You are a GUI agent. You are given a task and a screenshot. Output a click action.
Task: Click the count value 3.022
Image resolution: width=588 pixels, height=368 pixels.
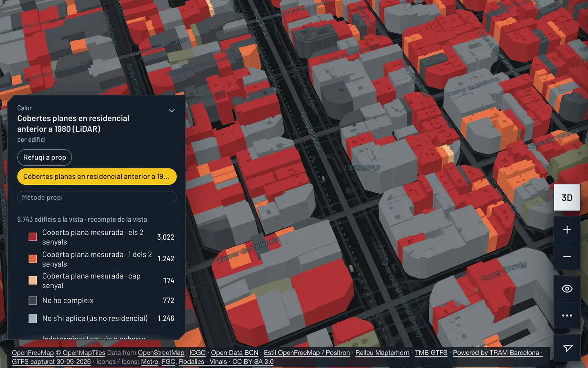tap(166, 237)
